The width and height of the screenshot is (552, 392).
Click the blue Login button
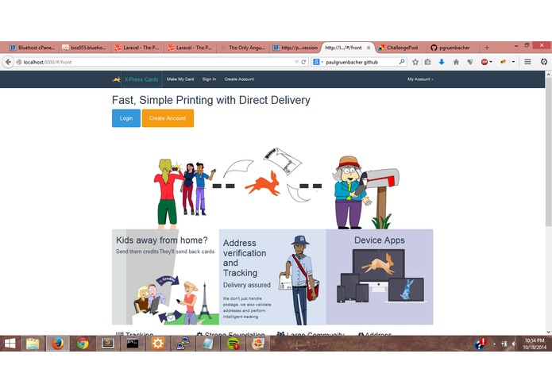coord(126,118)
